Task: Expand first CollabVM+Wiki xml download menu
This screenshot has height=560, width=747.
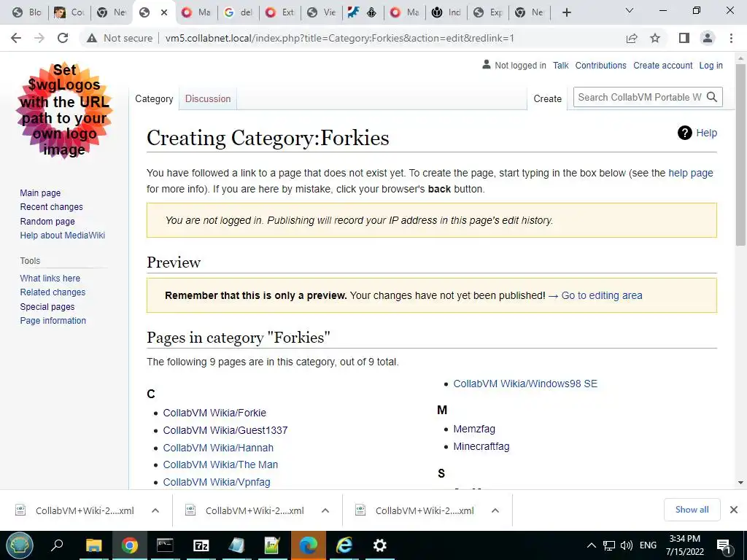Action: coord(155,510)
